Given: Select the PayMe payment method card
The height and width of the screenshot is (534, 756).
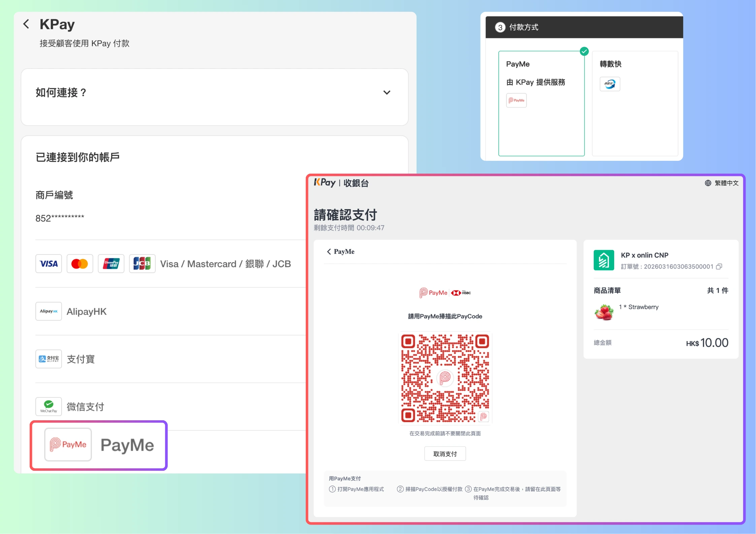Looking at the screenshot, I should click(541, 103).
